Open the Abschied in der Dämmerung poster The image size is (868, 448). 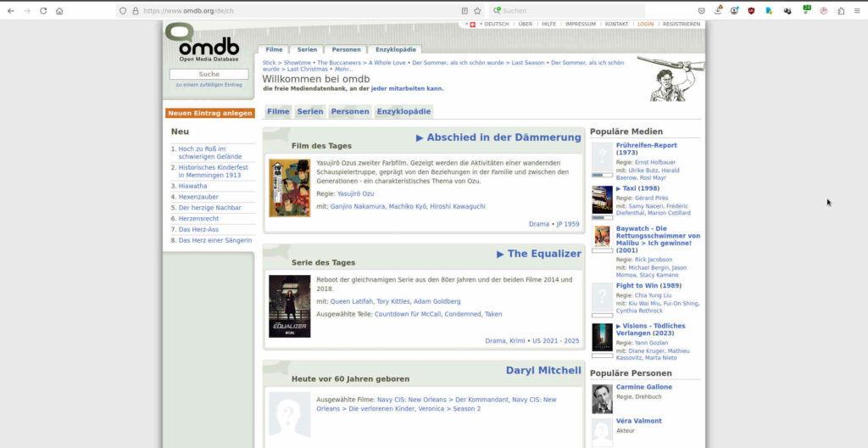click(x=290, y=188)
